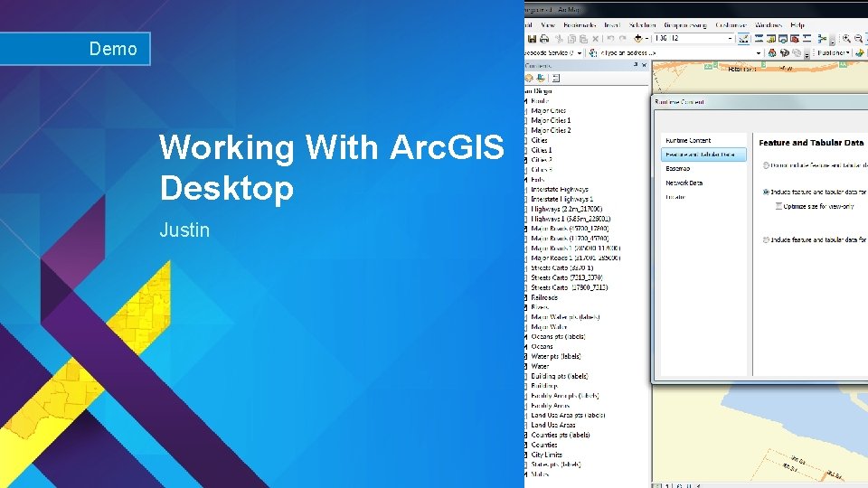Screen dimensions: 868x488
Task: Select the Interstate Highways layer
Action: pyautogui.click(x=560, y=189)
